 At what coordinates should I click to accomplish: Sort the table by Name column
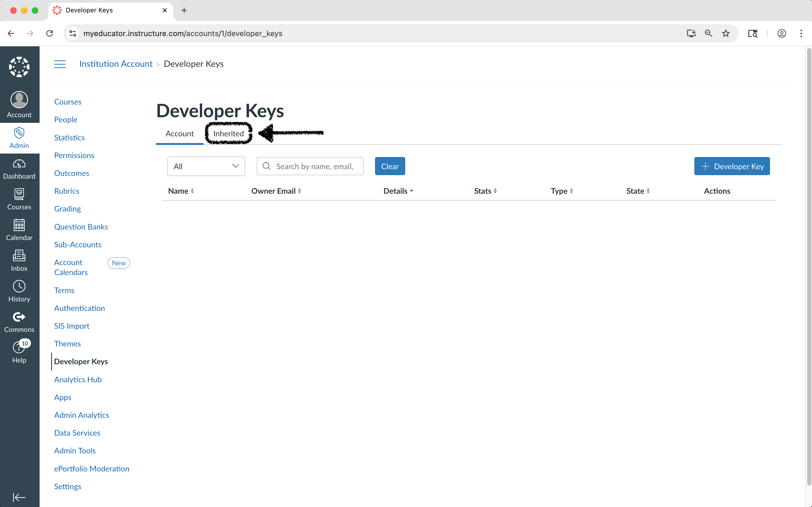click(181, 191)
